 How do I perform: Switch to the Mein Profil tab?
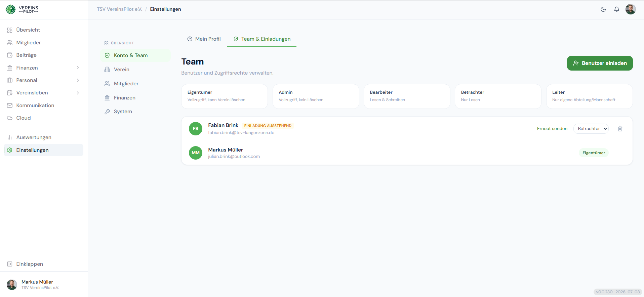pyautogui.click(x=204, y=39)
